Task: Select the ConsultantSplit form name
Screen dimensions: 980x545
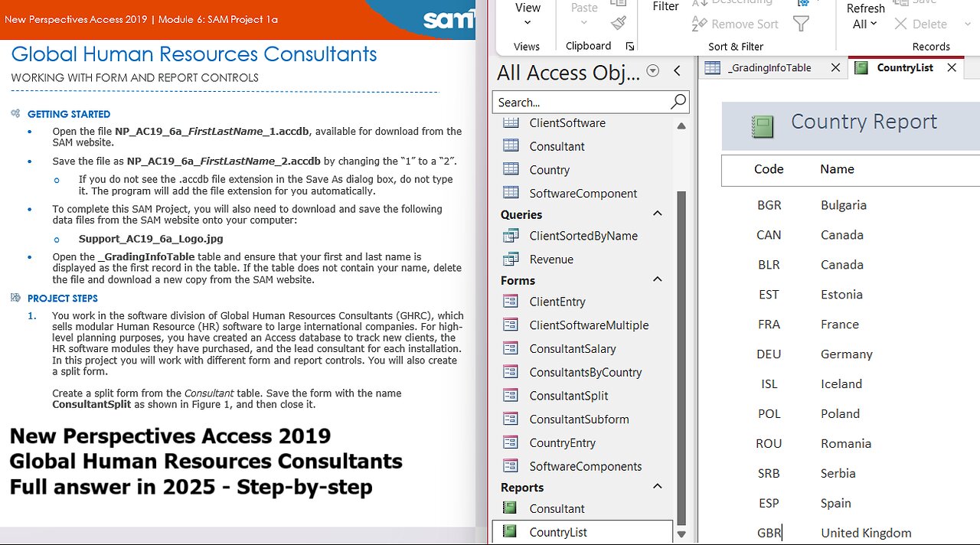Action: pyautogui.click(x=569, y=396)
